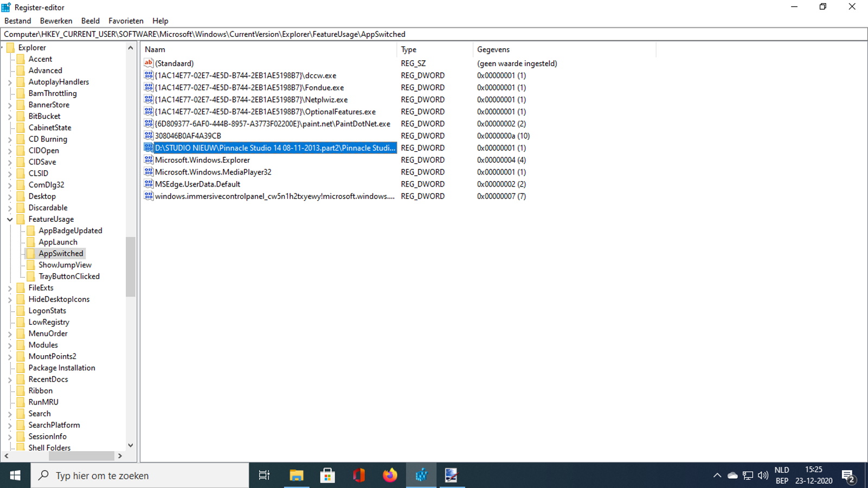This screenshot has width=868, height=488.
Task: Expand the ComDlg32 key
Action: click(x=10, y=185)
